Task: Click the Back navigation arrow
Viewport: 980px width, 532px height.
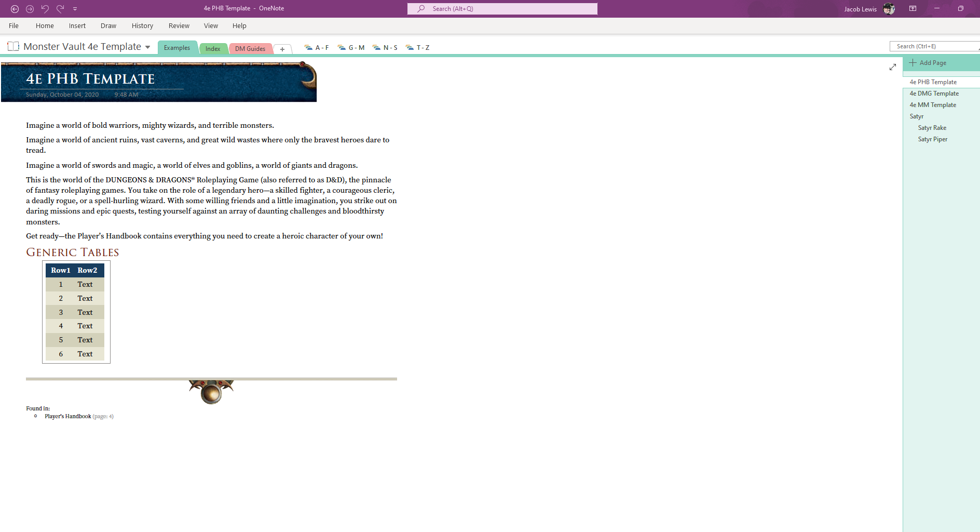Action: coord(15,9)
